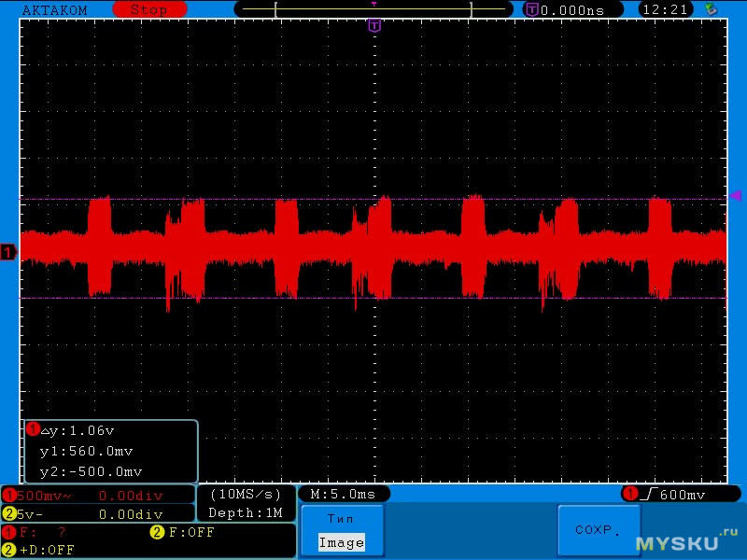Click the purple trigger position marker at top of grid
This screenshot has height=560, width=747.
pos(374,26)
